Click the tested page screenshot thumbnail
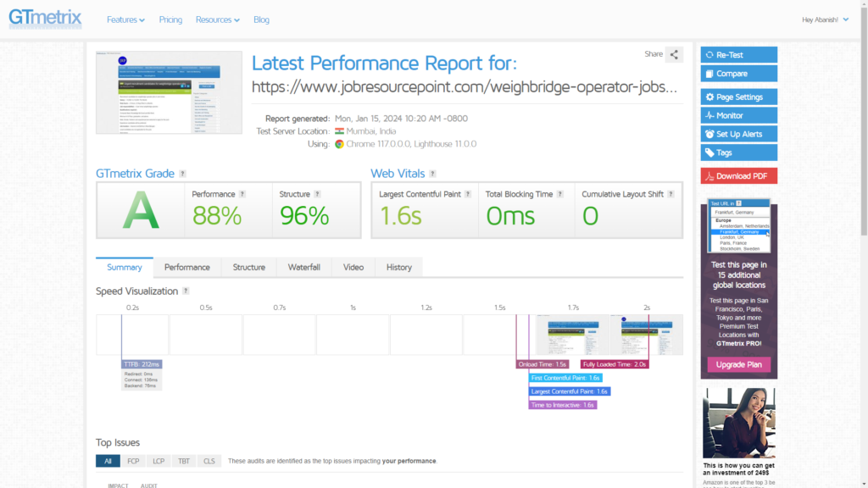 coord(169,92)
